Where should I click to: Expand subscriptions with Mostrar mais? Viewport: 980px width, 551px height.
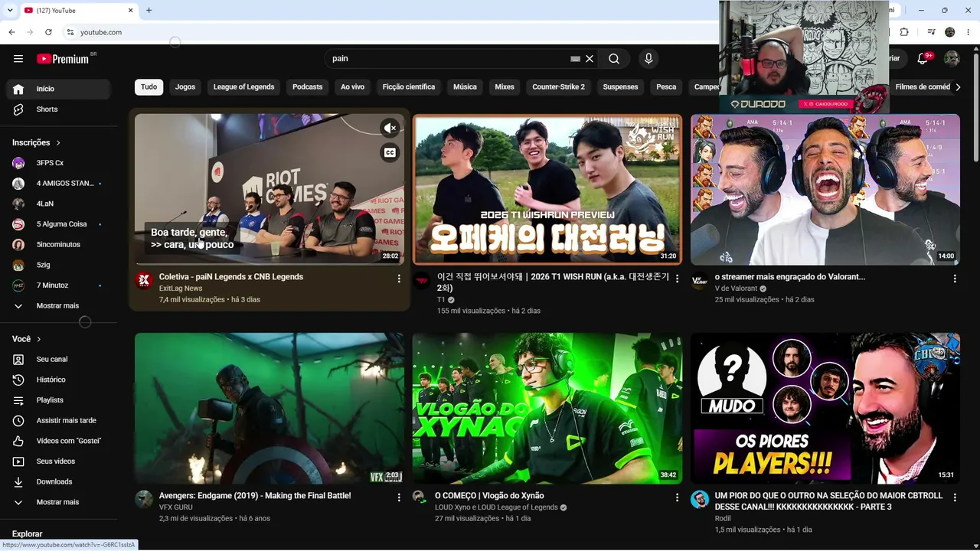point(58,305)
